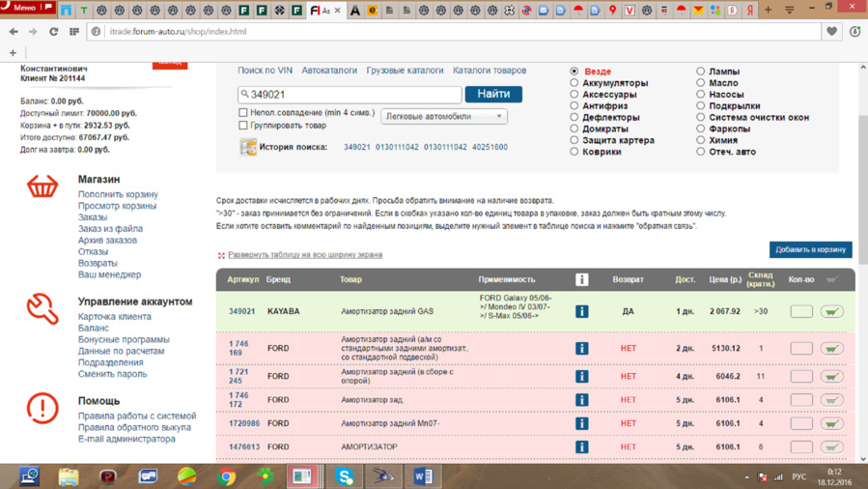Click search history entry 40251600

pos(490,147)
